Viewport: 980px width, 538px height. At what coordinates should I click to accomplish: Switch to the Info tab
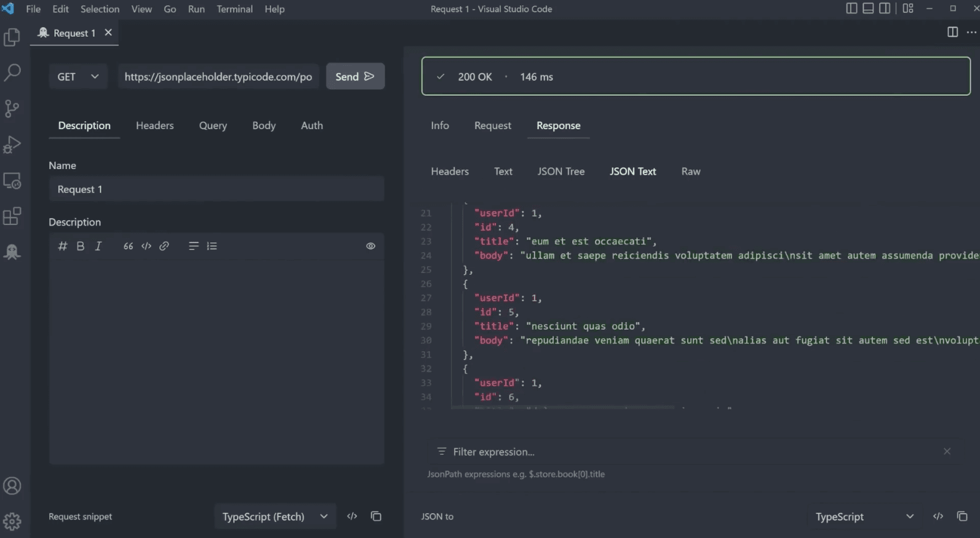[x=440, y=125]
